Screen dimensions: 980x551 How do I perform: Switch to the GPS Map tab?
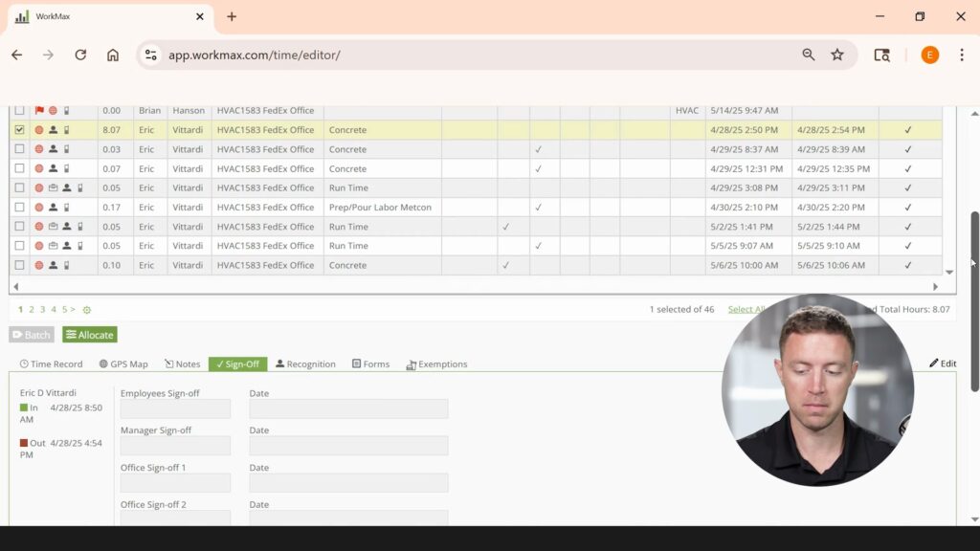[123, 364]
